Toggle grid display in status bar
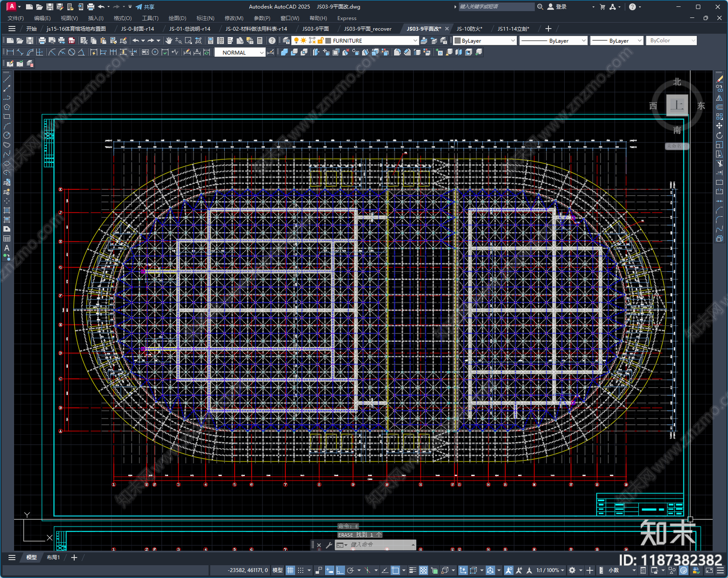 [x=290, y=570]
